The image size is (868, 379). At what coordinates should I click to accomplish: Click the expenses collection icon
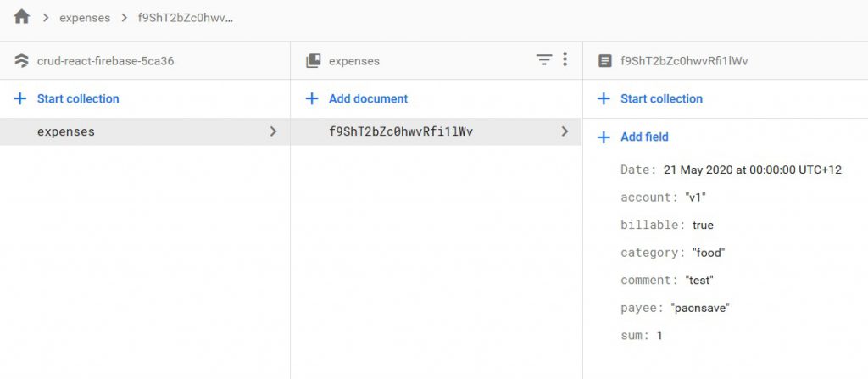(314, 61)
